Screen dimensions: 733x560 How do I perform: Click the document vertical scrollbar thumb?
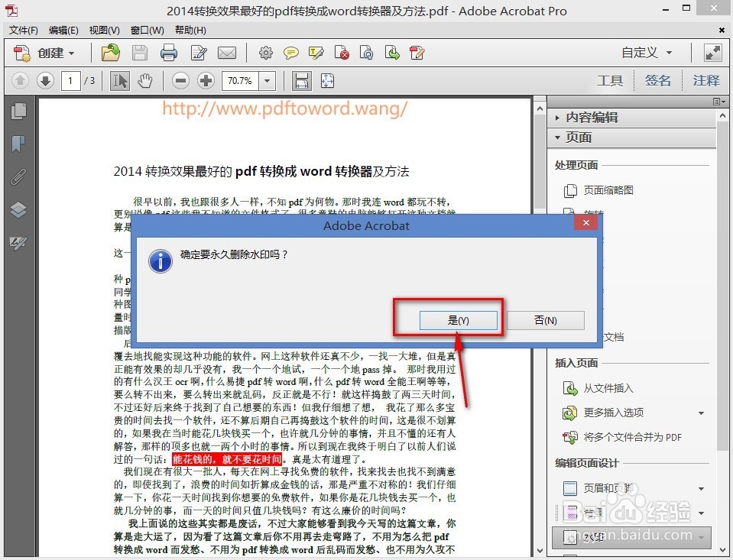coord(540,162)
